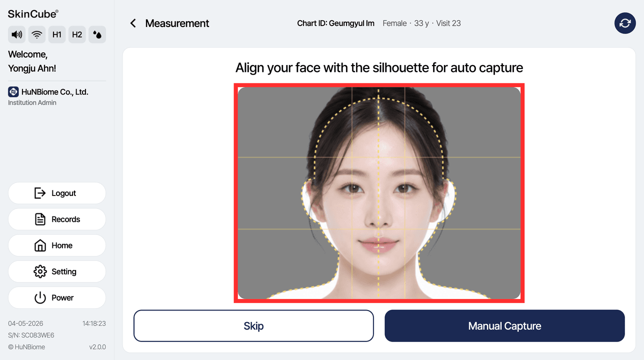Click the HuNBiome Co., Ltd. logo icon
This screenshot has height=360, width=644.
[13, 92]
